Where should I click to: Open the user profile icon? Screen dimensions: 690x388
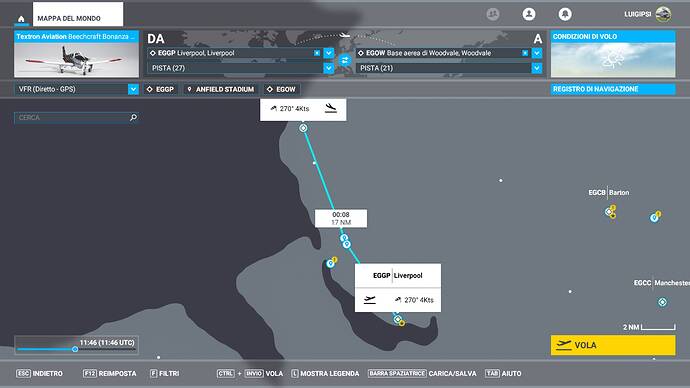pos(529,14)
